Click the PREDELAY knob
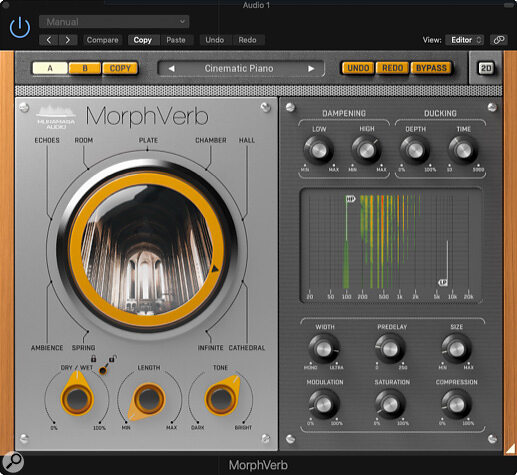Image resolution: width=517 pixels, height=475 pixels. point(390,349)
